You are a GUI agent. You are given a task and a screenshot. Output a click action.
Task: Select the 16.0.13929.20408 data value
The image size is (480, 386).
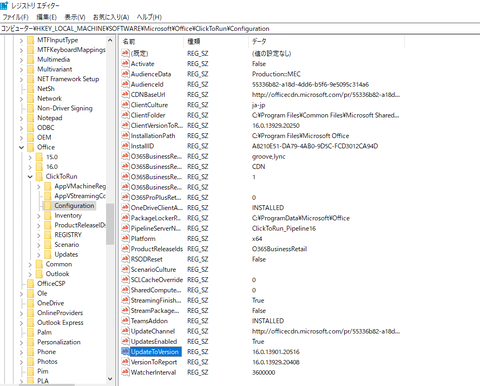[276, 362]
